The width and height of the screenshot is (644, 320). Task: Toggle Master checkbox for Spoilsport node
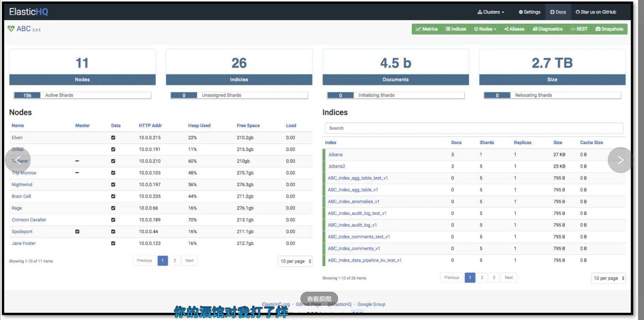77,232
